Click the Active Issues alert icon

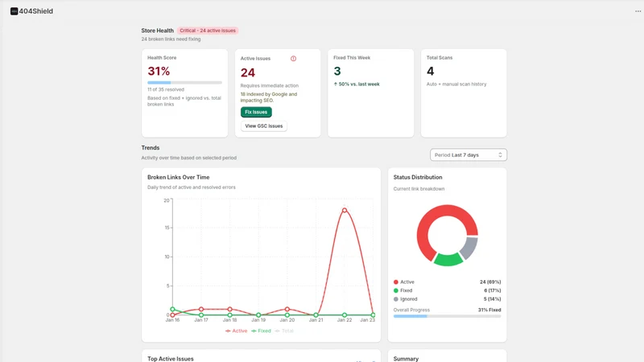pos(293,59)
